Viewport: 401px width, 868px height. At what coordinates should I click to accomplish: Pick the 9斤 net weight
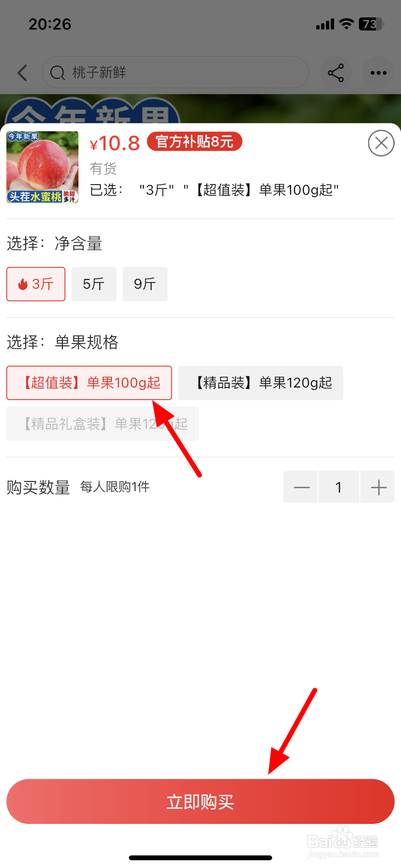145,284
